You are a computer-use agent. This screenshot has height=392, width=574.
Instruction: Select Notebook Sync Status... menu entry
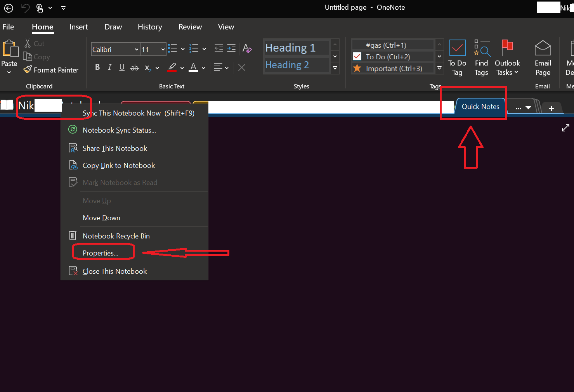(x=134, y=130)
